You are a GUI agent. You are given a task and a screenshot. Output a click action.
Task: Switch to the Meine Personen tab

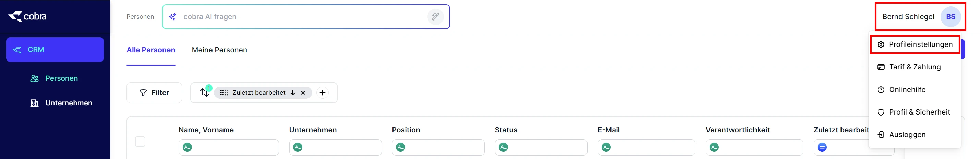click(x=219, y=50)
